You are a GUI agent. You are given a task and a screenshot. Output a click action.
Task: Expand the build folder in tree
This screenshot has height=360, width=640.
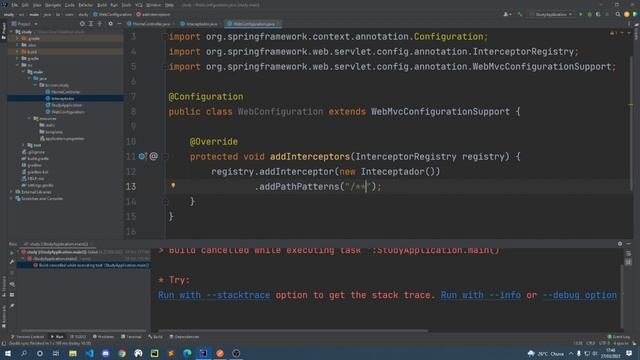coord(18,52)
